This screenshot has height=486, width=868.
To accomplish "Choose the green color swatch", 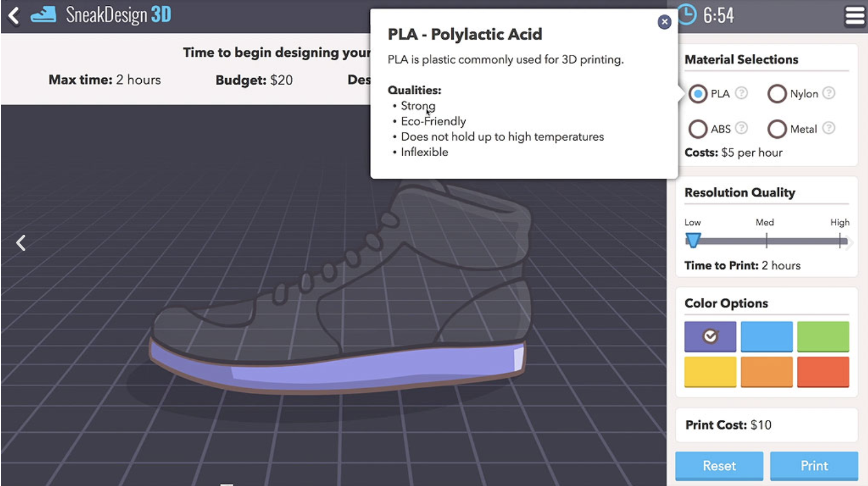I will [823, 336].
